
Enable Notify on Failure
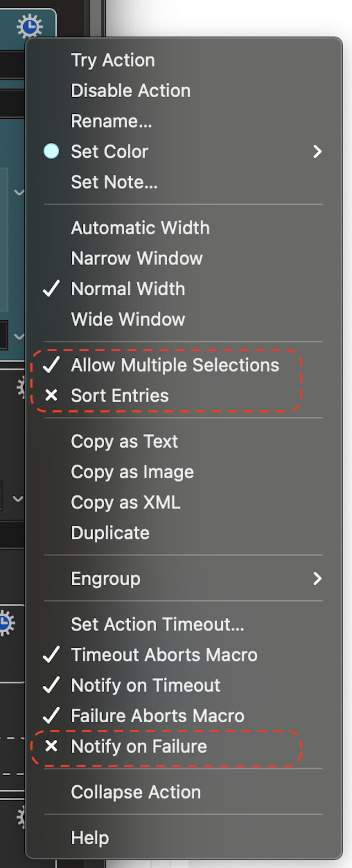click(x=139, y=746)
